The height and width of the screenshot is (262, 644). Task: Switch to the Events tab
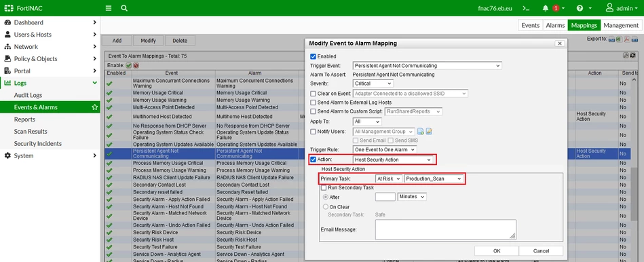coord(530,26)
